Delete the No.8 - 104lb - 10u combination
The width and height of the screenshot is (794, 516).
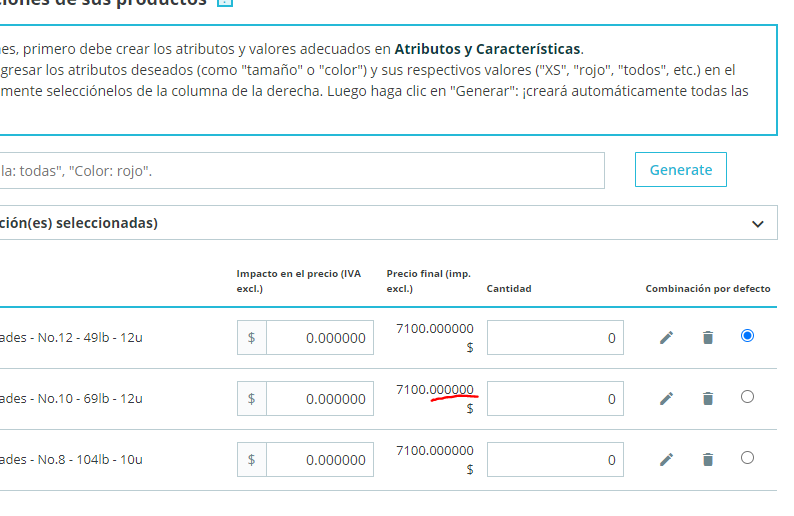point(708,459)
